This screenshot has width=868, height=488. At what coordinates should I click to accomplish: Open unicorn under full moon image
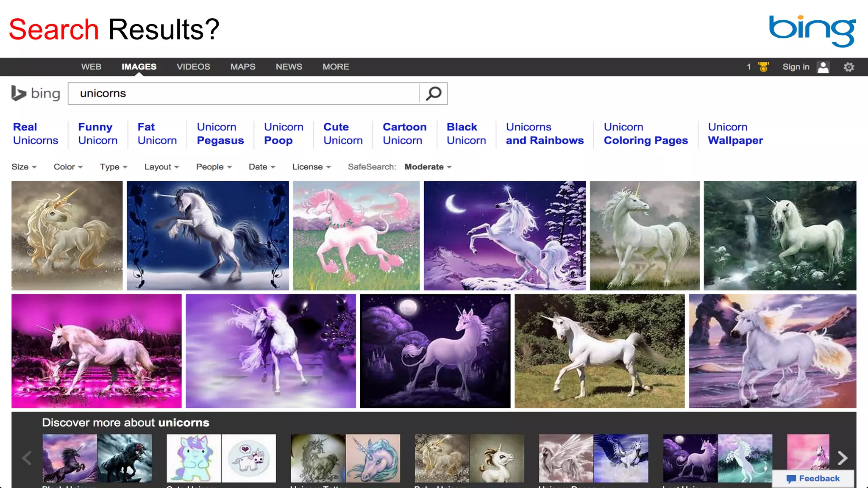point(435,351)
